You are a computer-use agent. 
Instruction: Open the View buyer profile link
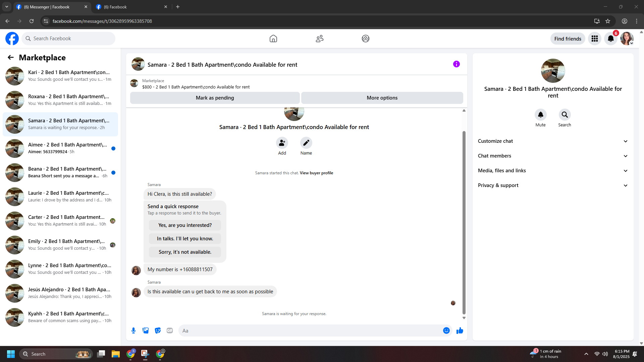(x=316, y=173)
